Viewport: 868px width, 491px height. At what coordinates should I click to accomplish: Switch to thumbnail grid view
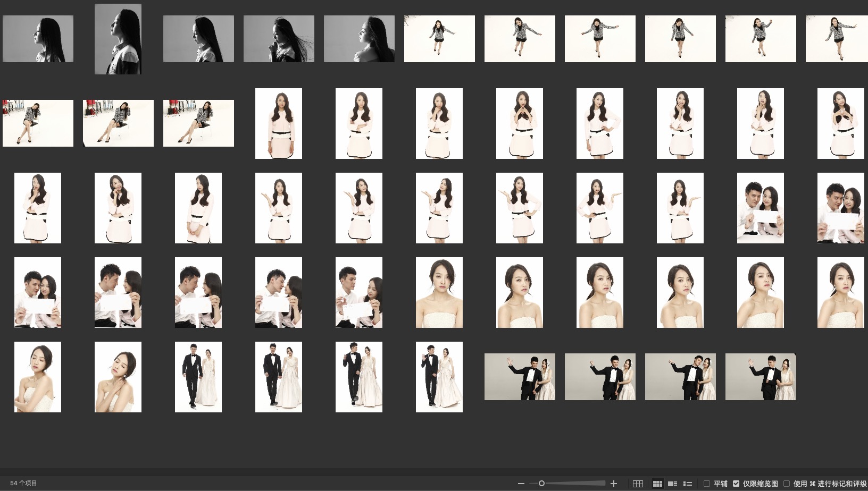point(657,484)
